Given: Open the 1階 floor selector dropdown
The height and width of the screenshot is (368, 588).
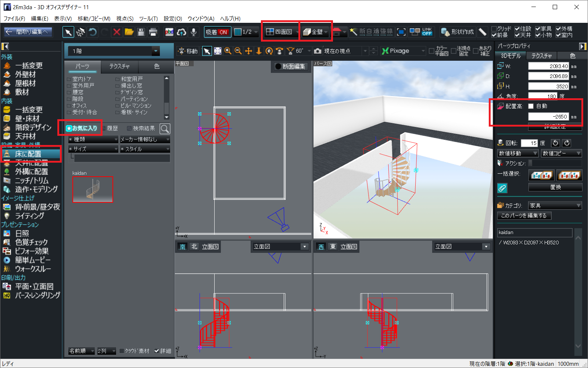Looking at the screenshot, I should (x=155, y=51).
